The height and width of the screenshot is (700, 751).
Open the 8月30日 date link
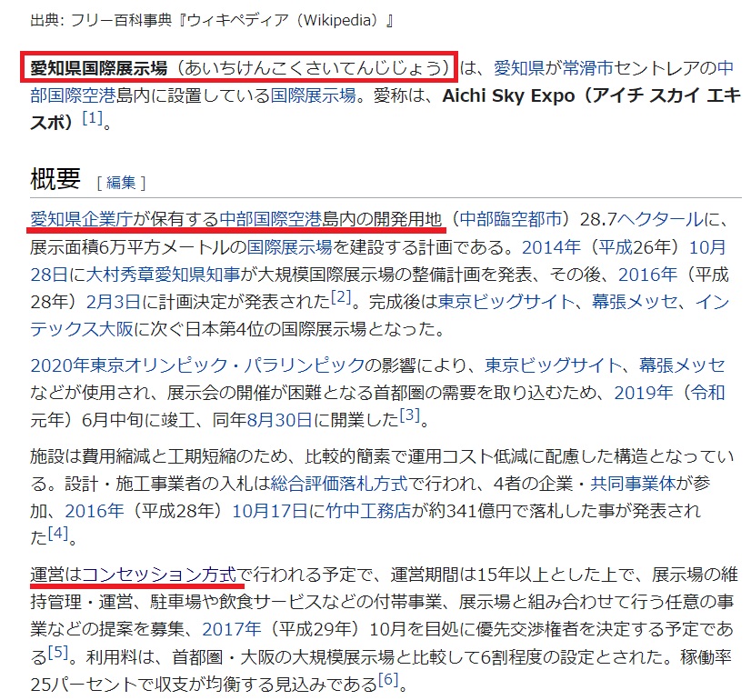(x=279, y=420)
